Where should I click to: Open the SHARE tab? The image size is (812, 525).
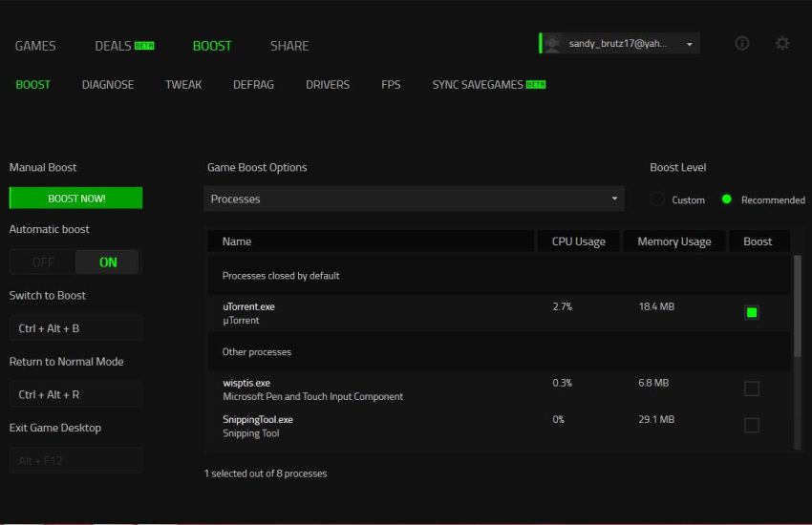pyautogui.click(x=289, y=46)
